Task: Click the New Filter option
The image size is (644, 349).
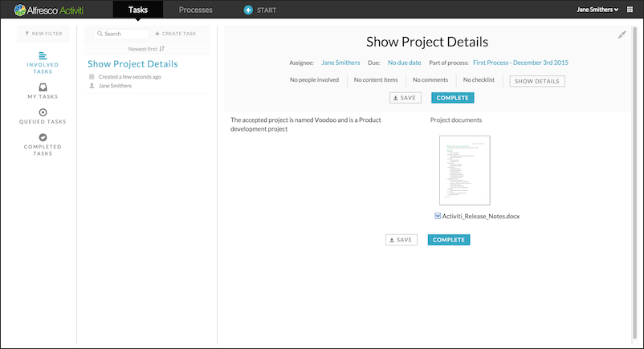Action: (43, 34)
